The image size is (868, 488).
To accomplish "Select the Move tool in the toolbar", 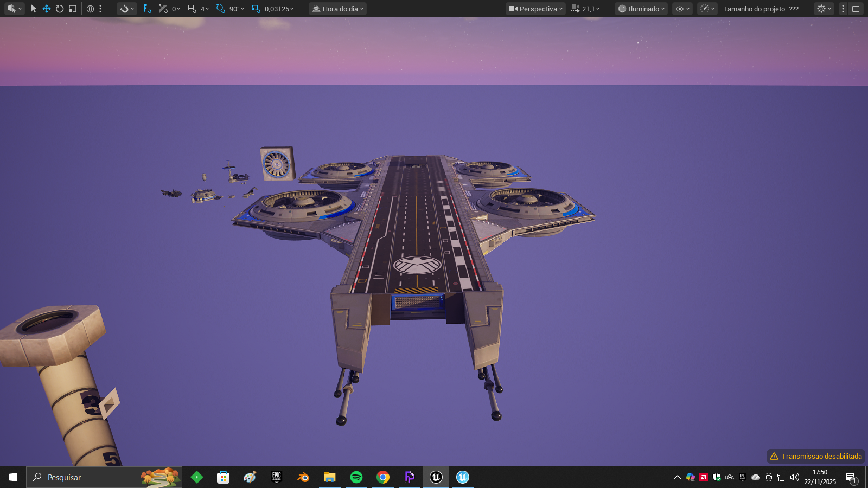I will (x=46, y=9).
